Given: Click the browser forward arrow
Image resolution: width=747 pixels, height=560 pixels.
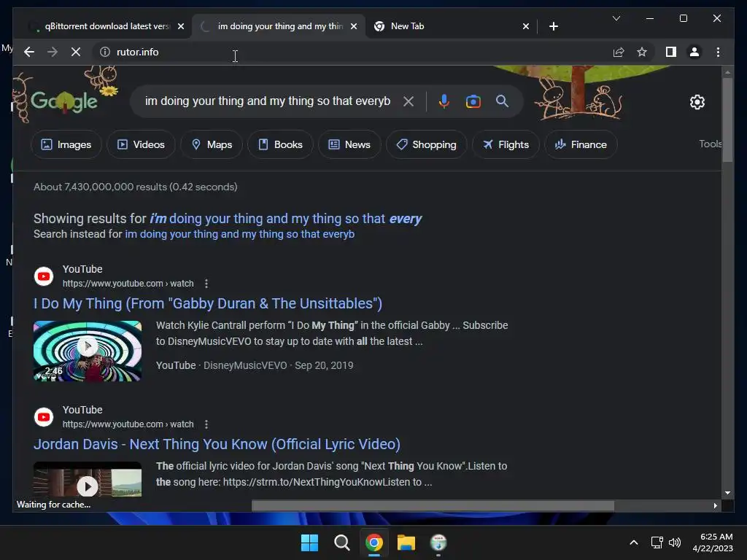Looking at the screenshot, I should pos(53,52).
